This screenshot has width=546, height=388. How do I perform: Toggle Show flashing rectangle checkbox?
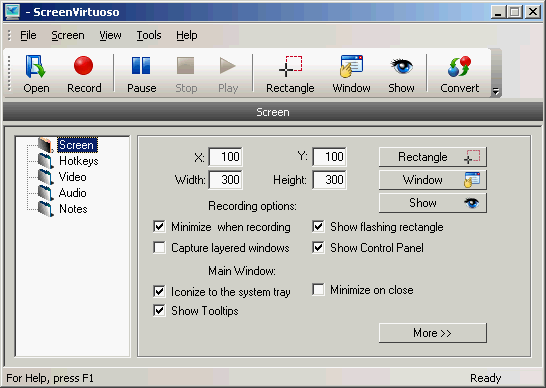coord(318,227)
